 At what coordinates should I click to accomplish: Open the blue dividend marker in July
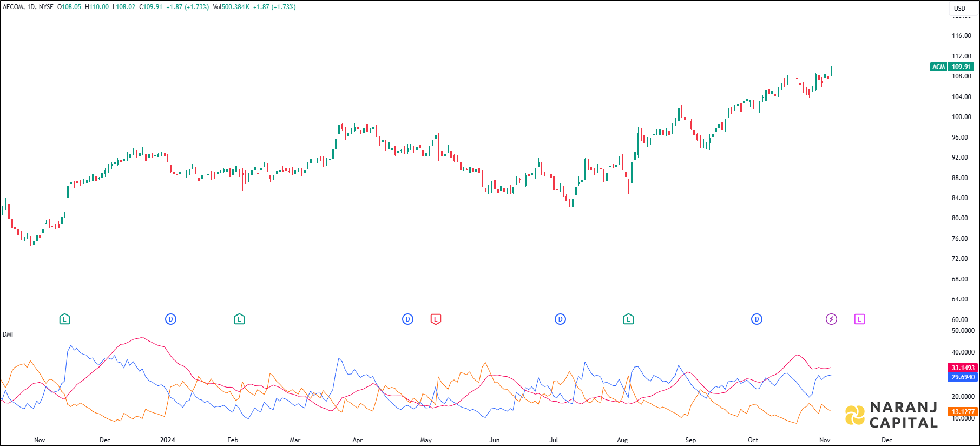560,319
